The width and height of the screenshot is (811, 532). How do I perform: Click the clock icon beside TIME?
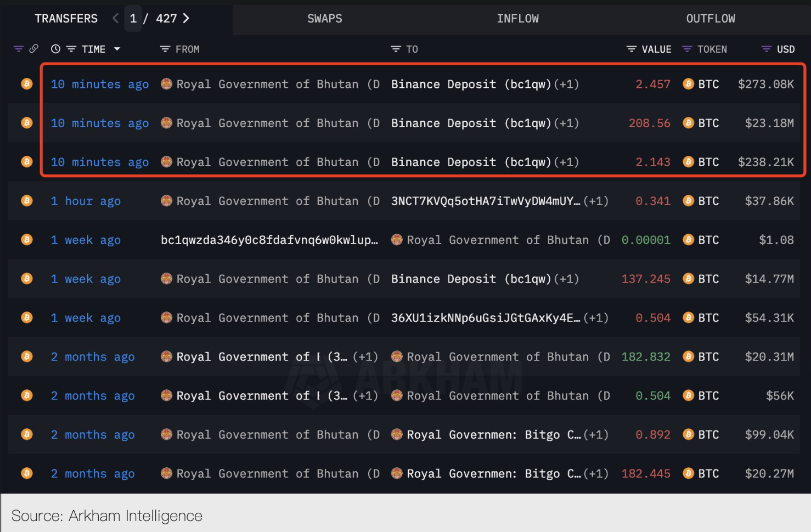[x=55, y=49]
